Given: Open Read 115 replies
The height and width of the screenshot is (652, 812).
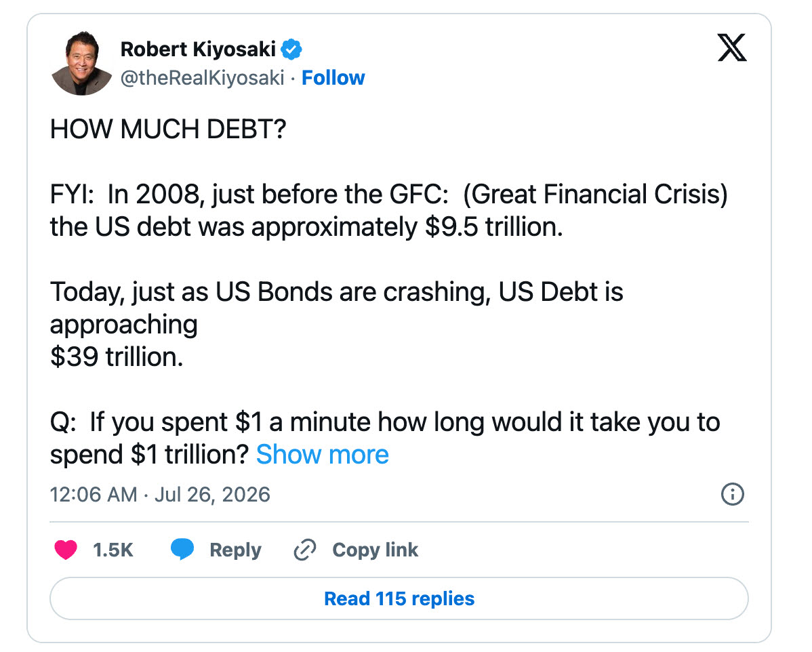Looking at the screenshot, I should (x=399, y=598).
